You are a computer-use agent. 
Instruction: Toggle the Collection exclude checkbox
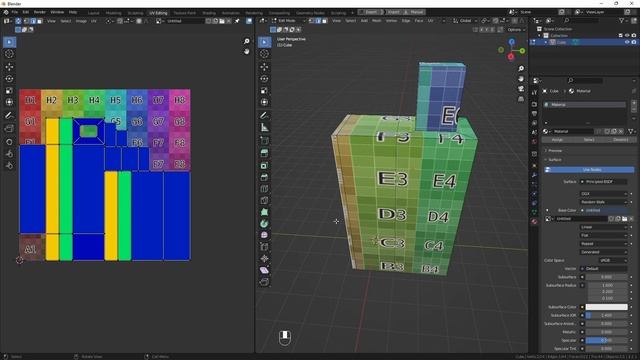[x=620, y=36]
